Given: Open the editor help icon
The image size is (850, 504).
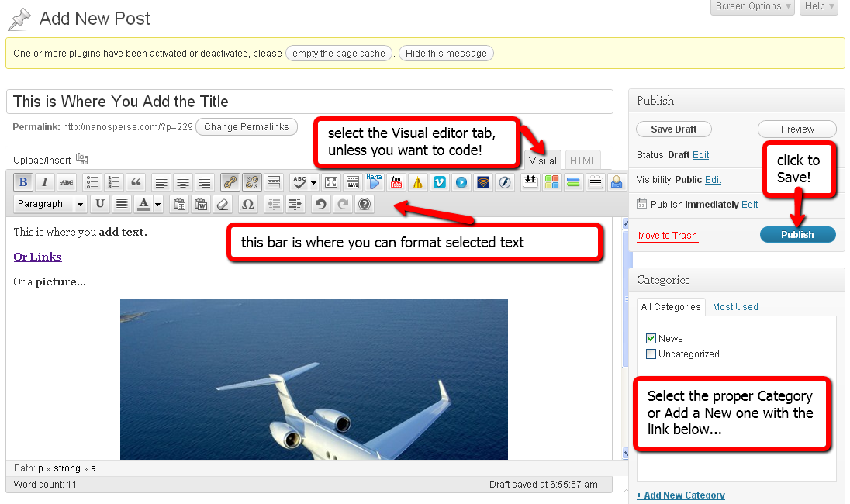Looking at the screenshot, I should tap(364, 204).
